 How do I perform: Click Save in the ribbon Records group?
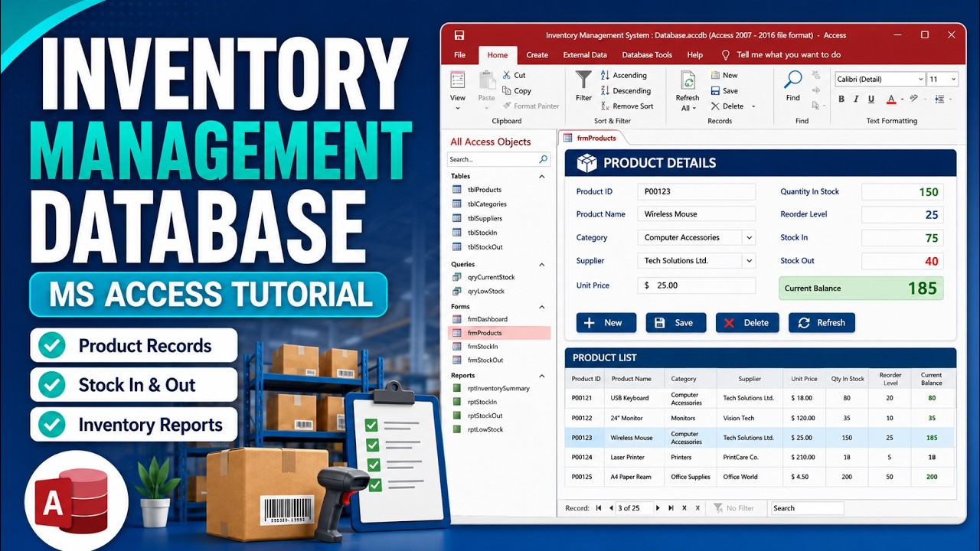click(x=724, y=90)
